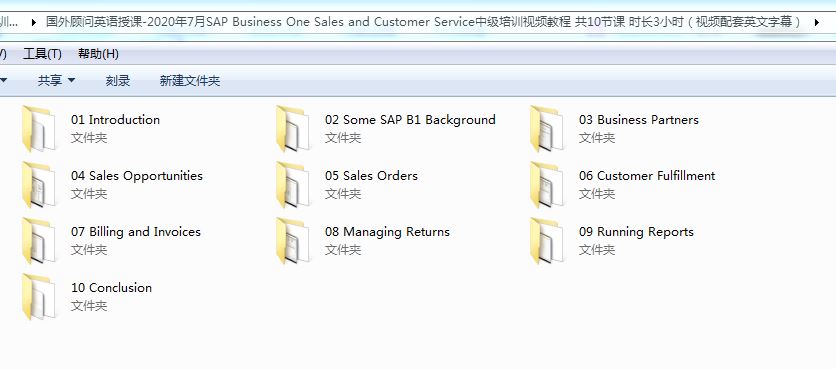The width and height of the screenshot is (836, 369).
Task: Select the '09 Running Reports' label
Action: pos(636,232)
